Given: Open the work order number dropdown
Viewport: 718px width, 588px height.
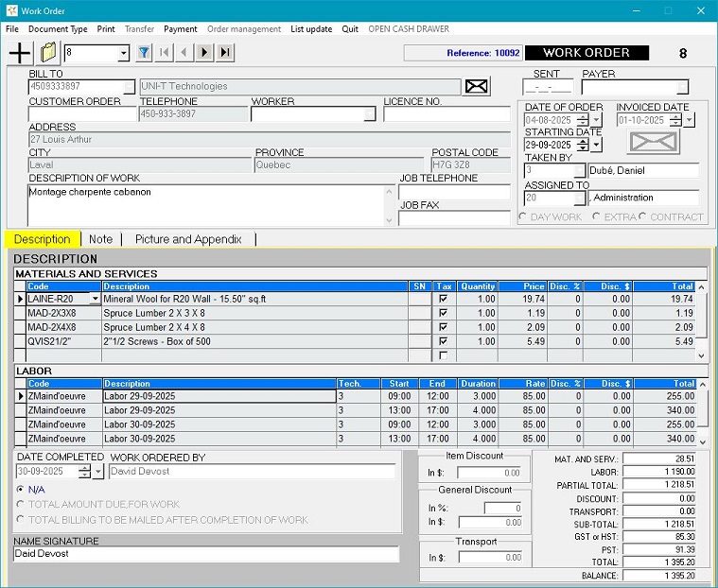Looking at the screenshot, I should tap(124, 54).
